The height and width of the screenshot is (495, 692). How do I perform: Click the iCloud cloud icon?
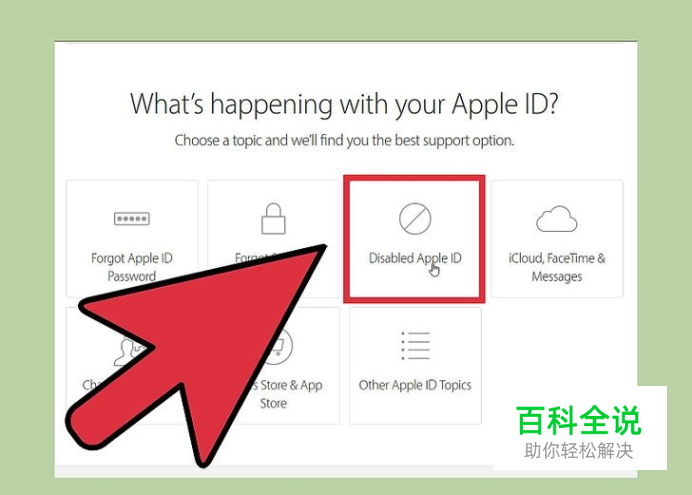tap(557, 219)
